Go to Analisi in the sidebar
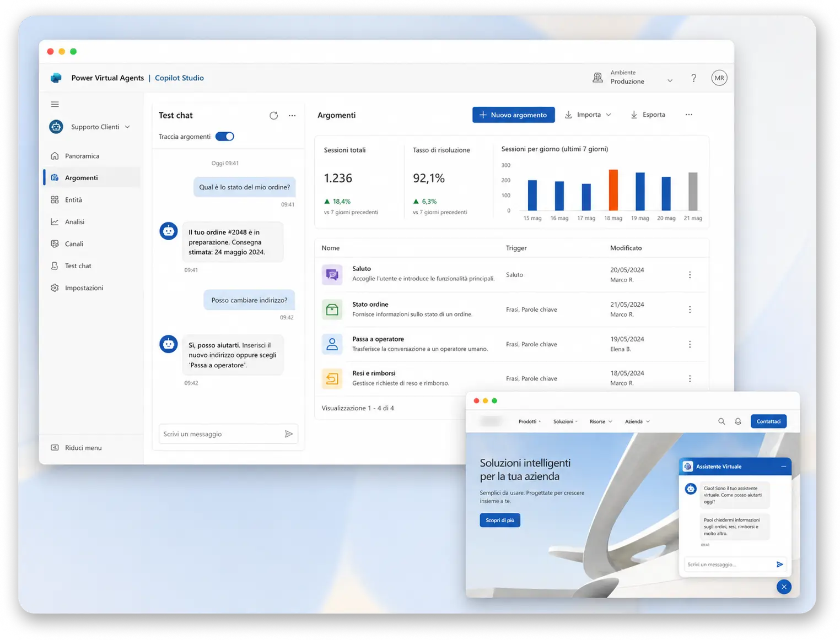The image size is (840, 640). [75, 222]
